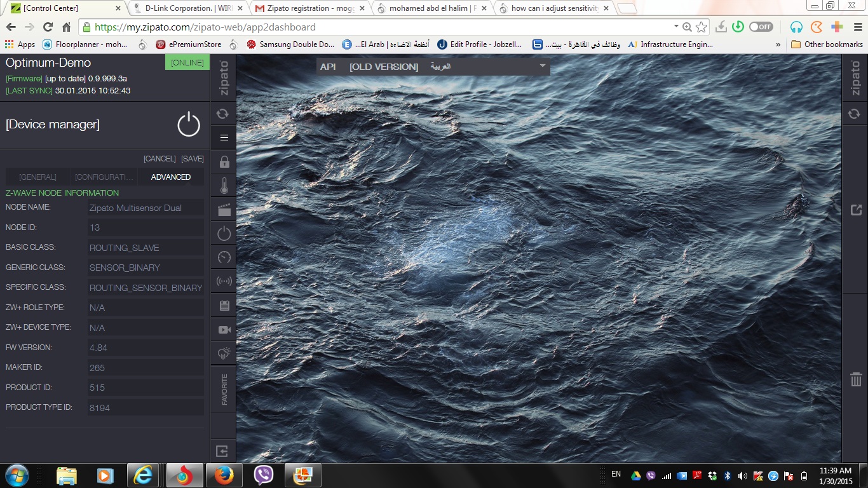Switch to the GENERAL tab
Screen dimensions: 868x488
coord(37,177)
